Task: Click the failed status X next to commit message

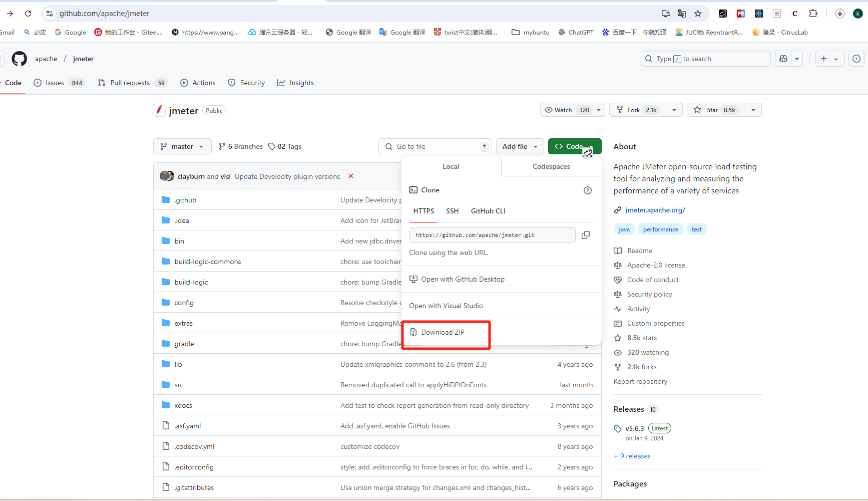Action: coord(351,176)
